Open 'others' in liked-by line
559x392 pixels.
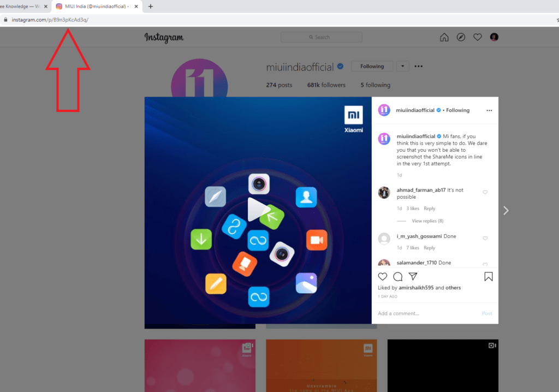[x=453, y=288]
